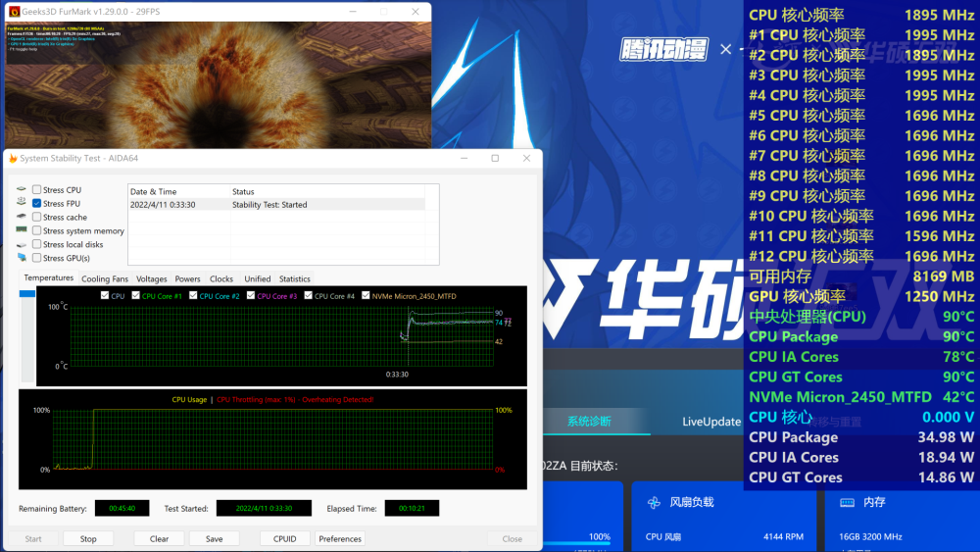
Task: Uncheck the Stress FPU checkbox
Action: tap(37, 203)
